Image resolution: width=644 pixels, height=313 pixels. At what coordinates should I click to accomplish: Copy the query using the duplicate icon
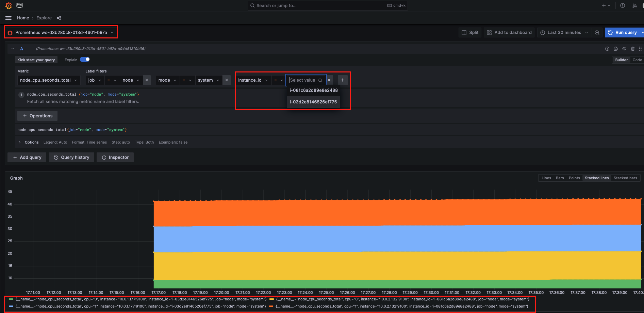(616, 49)
